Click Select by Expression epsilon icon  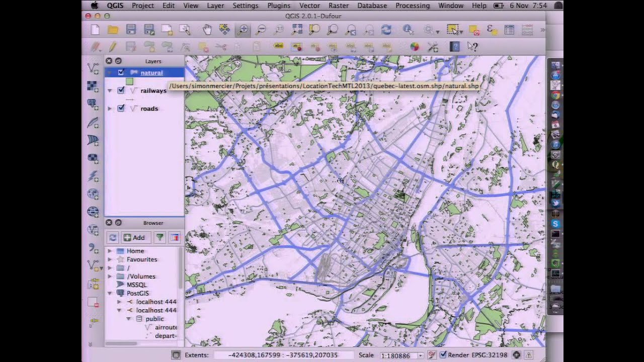[x=492, y=30]
